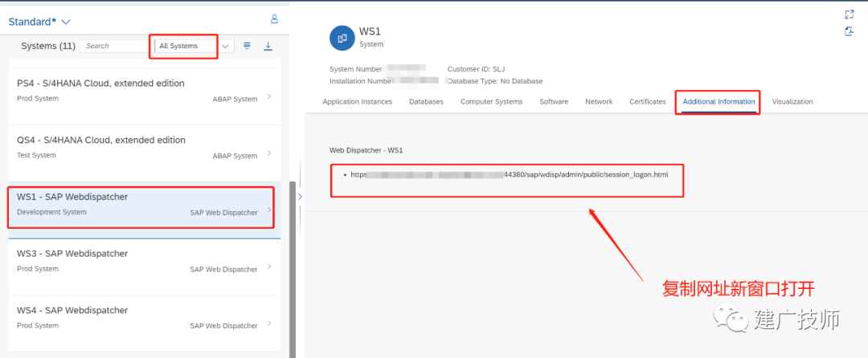Open the PS4 row chevron
The width and height of the screenshot is (868, 358).
[269, 96]
